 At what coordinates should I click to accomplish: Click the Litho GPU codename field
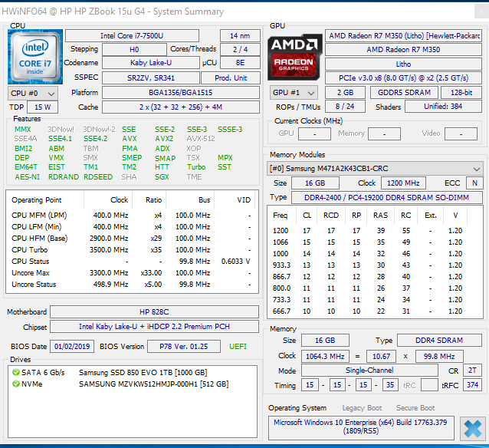click(404, 64)
